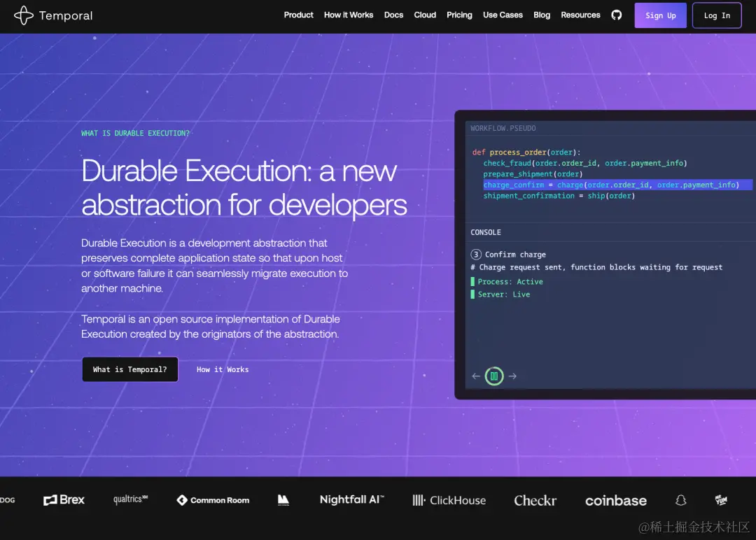
Task: Open How it Works in navigation bar
Action: coord(349,15)
